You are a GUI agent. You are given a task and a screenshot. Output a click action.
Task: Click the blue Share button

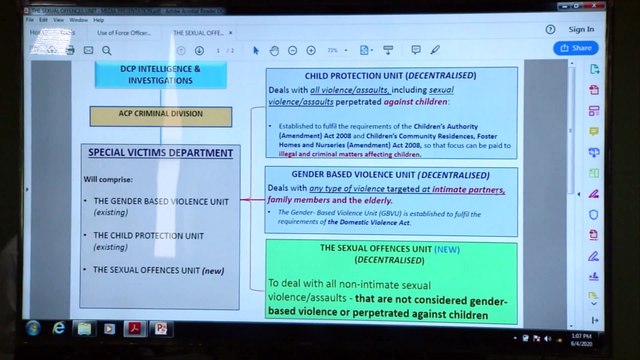click(576, 48)
